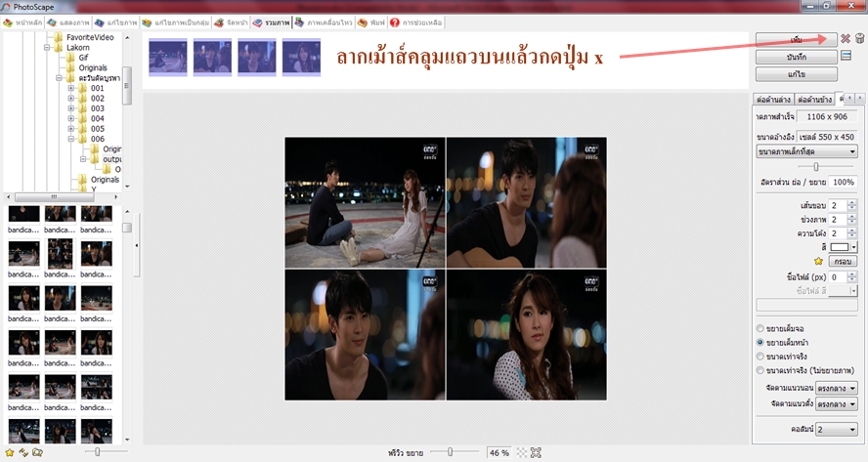Expand the 001 folder node

coord(70,88)
